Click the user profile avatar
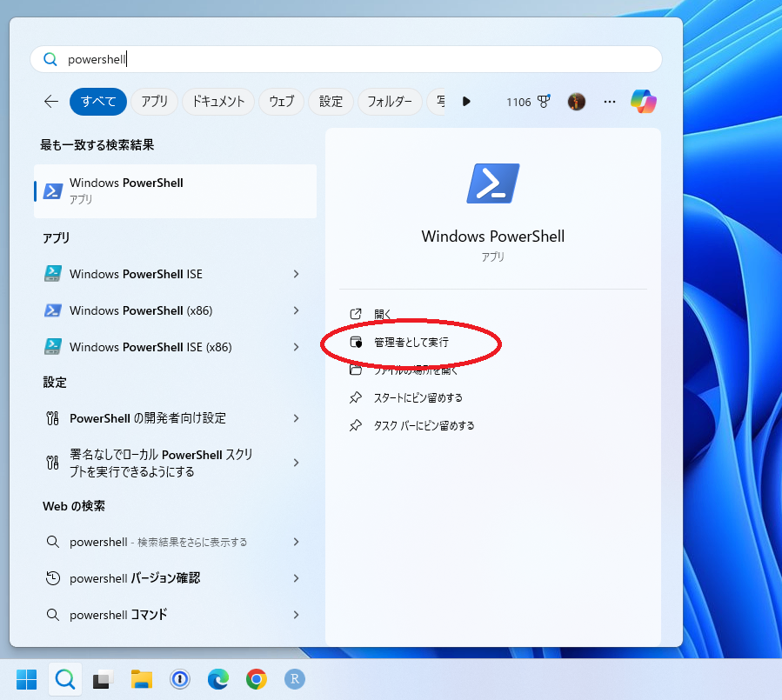782x700 pixels. 577,102
